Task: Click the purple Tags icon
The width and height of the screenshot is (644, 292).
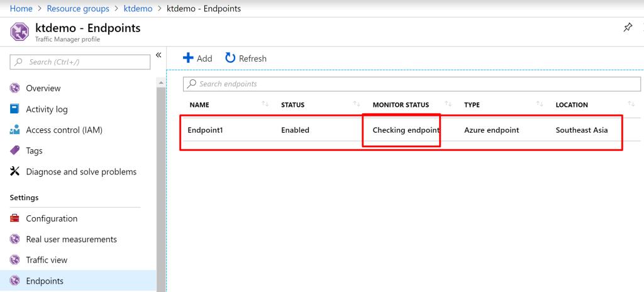Action: point(15,151)
